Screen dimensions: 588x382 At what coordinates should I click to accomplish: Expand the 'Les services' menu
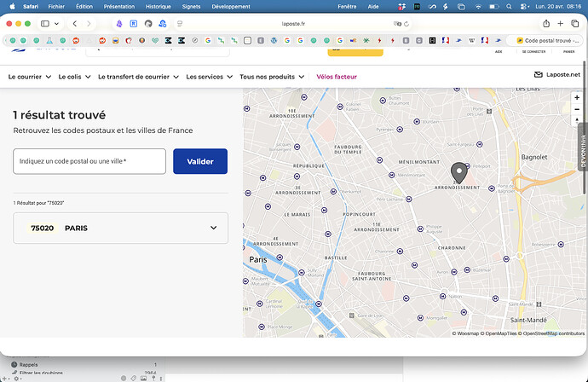[x=210, y=77]
